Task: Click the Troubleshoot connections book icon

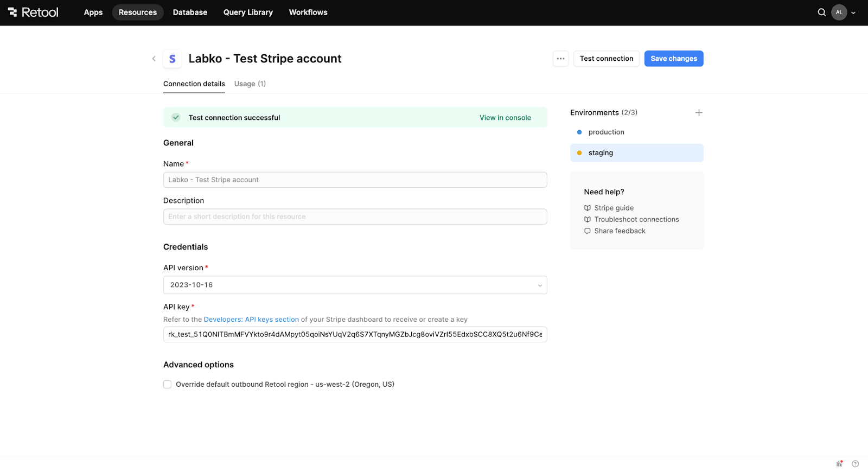Action: (x=587, y=219)
